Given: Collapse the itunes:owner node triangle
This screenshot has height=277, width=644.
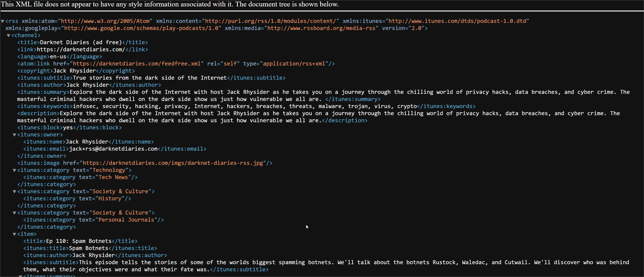Looking at the screenshot, I should (14, 135).
